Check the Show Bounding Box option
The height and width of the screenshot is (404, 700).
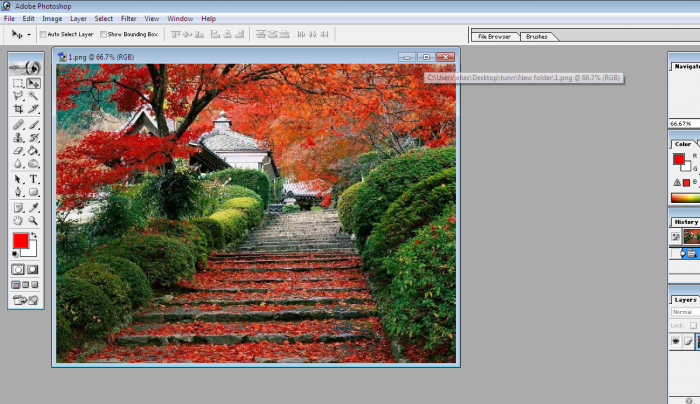coord(104,34)
